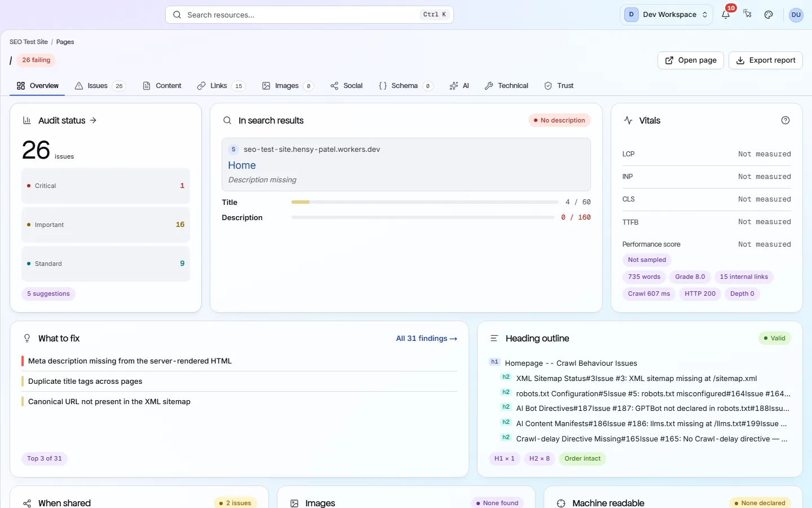812x508 pixels.
Task: Click the In search results magnifier icon
Action: 227,120
